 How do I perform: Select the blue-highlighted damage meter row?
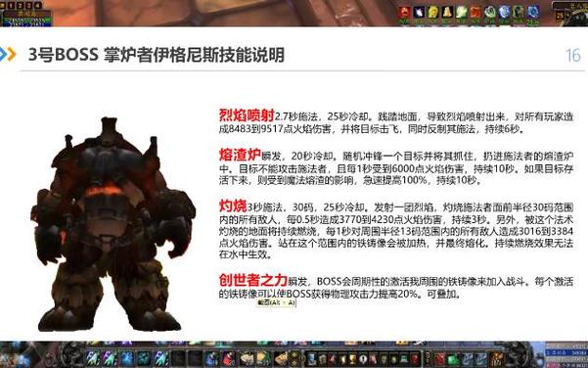click(566, 352)
